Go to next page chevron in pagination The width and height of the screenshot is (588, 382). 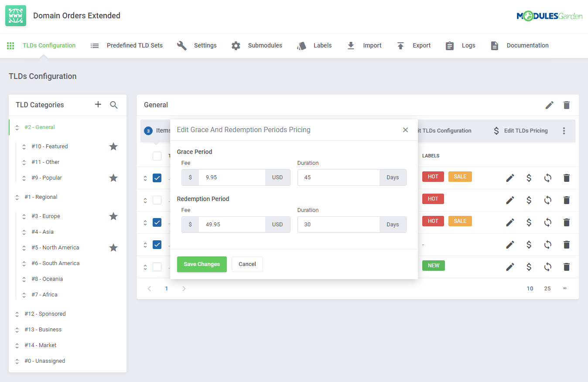pos(184,289)
